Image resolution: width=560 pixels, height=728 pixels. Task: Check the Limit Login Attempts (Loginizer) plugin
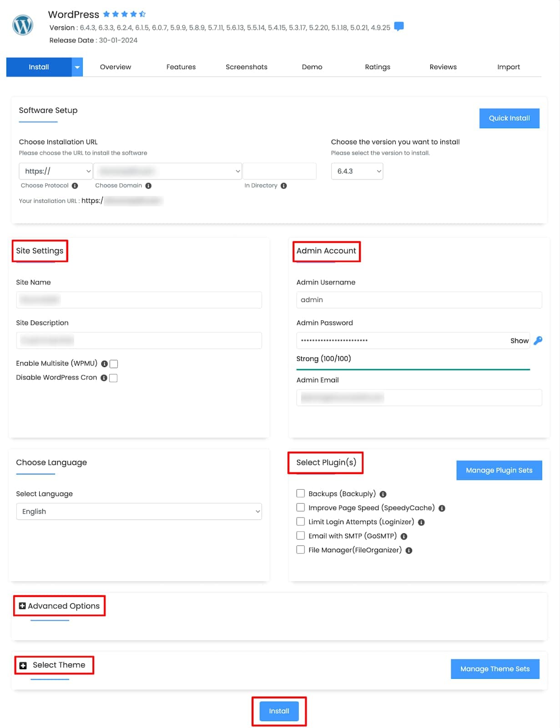[x=300, y=521]
